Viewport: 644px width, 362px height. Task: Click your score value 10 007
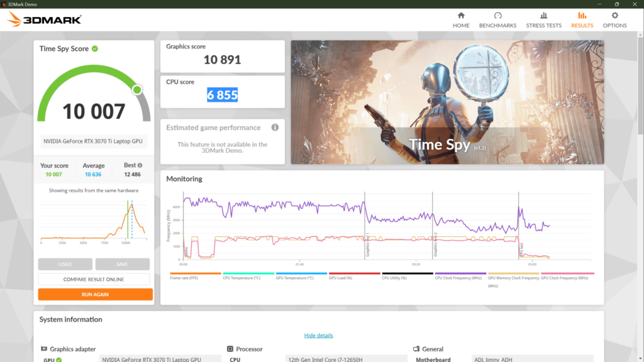[53, 175]
